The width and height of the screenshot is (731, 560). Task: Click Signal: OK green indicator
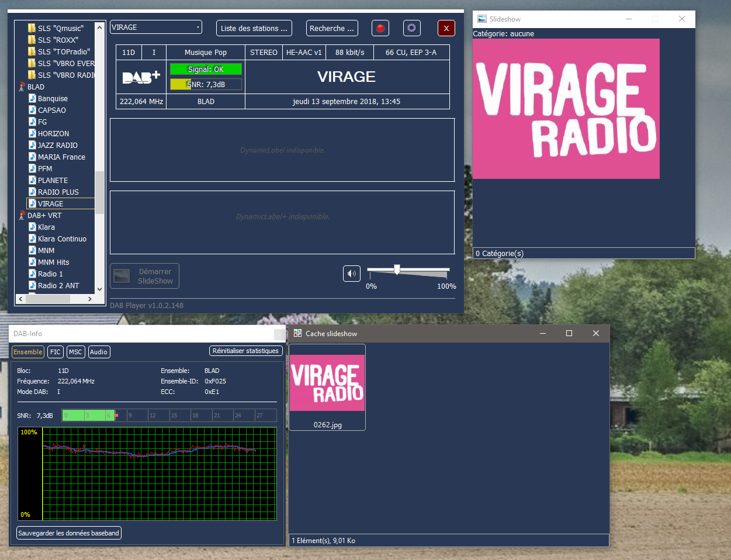(206, 69)
